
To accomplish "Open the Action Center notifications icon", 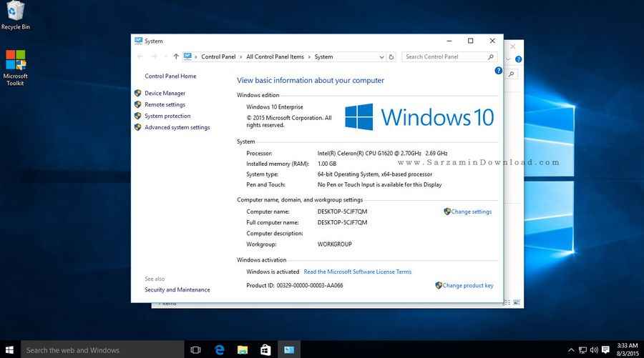I will pyautogui.click(x=605, y=350).
